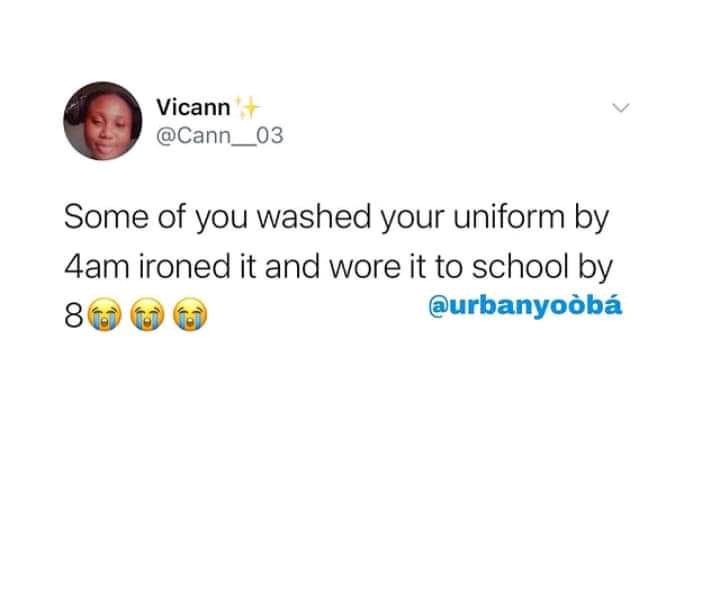Screen dimensions: 720x590
Task: Click the word "ironed" in the tweet
Action: point(184,267)
